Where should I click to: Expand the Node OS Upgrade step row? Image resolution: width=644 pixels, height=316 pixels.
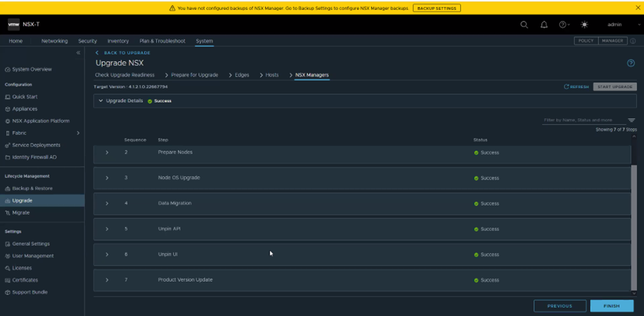click(x=107, y=178)
